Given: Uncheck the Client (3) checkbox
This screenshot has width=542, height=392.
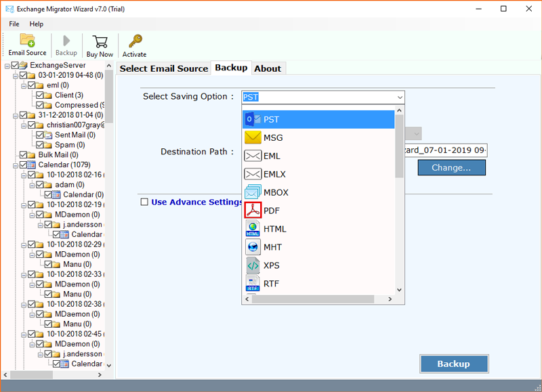Looking at the screenshot, I should tap(40, 95).
